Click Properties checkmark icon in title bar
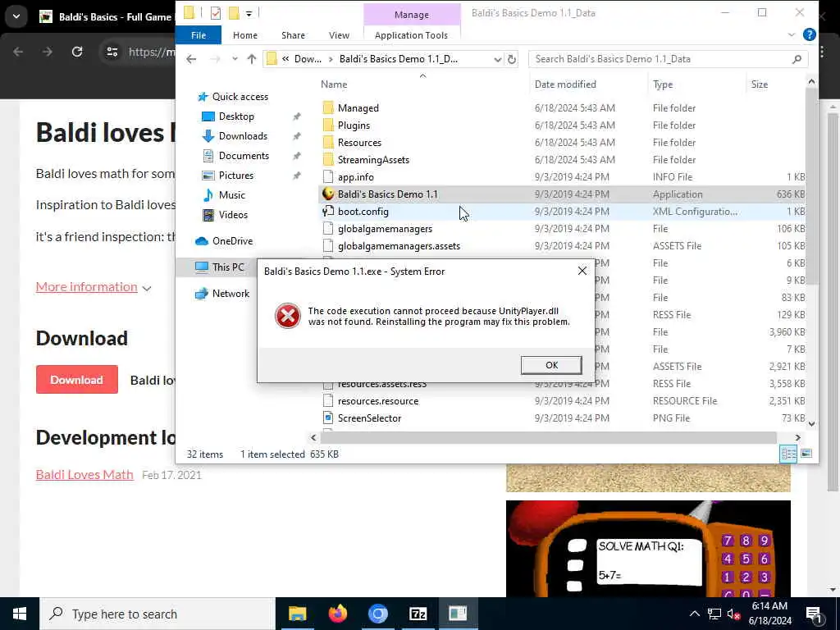This screenshot has width=840, height=630. (216, 13)
